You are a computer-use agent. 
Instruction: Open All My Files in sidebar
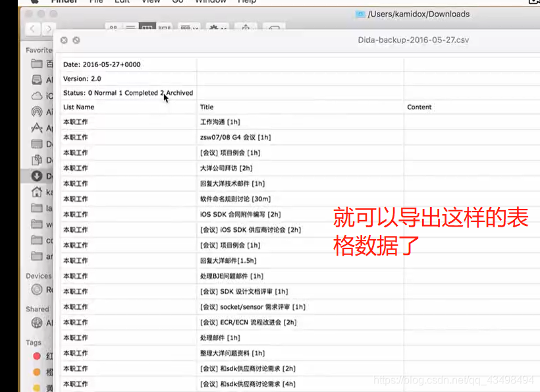tap(41, 80)
